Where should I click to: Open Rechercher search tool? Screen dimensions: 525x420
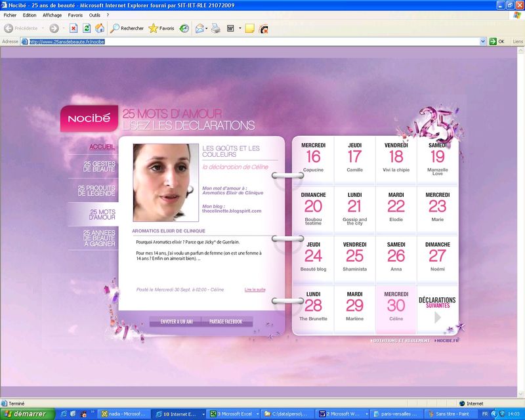(127, 28)
